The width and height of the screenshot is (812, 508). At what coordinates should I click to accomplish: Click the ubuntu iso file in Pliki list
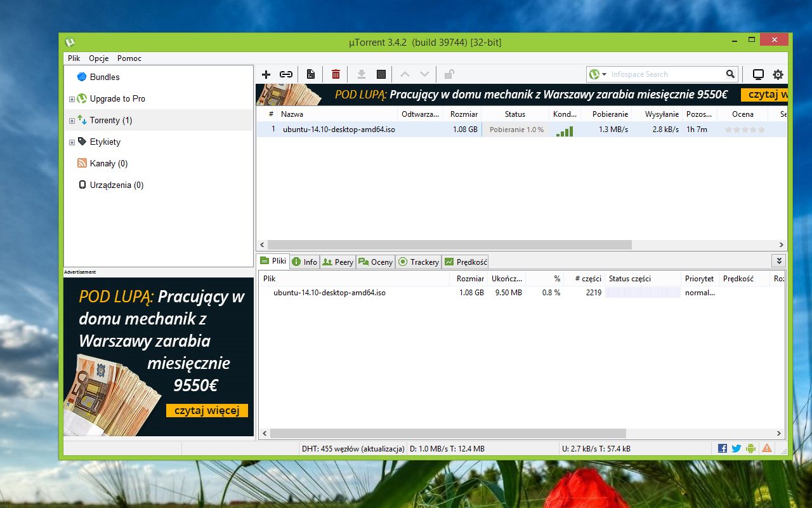[329, 293]
